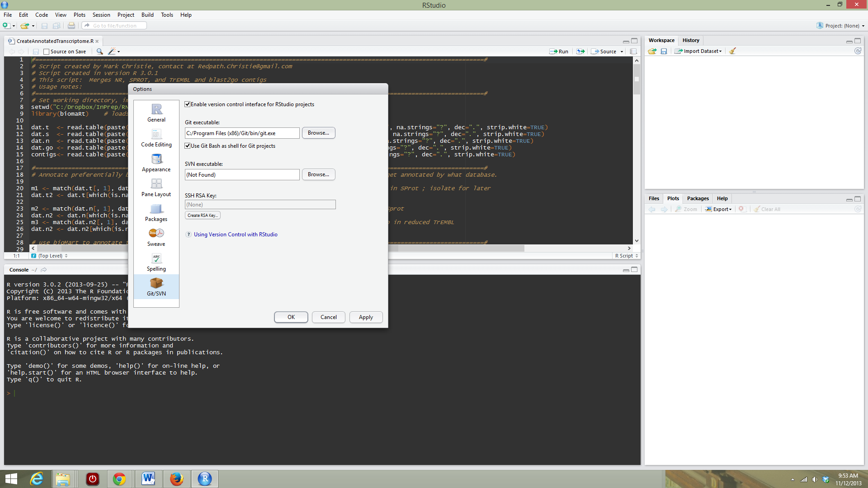Click Browse for Git executable

tap(318, 133)
